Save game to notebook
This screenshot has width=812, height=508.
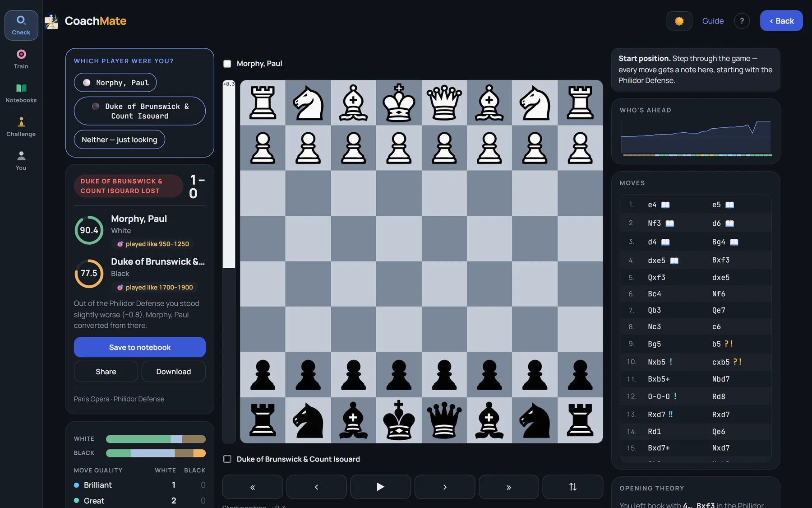[x=140, y=347]
